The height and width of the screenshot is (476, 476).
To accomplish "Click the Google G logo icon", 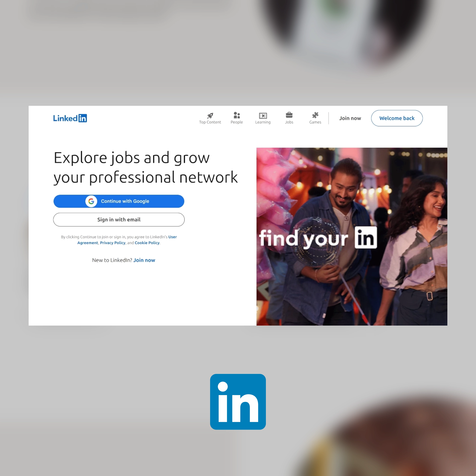I will tap(91, 201).
